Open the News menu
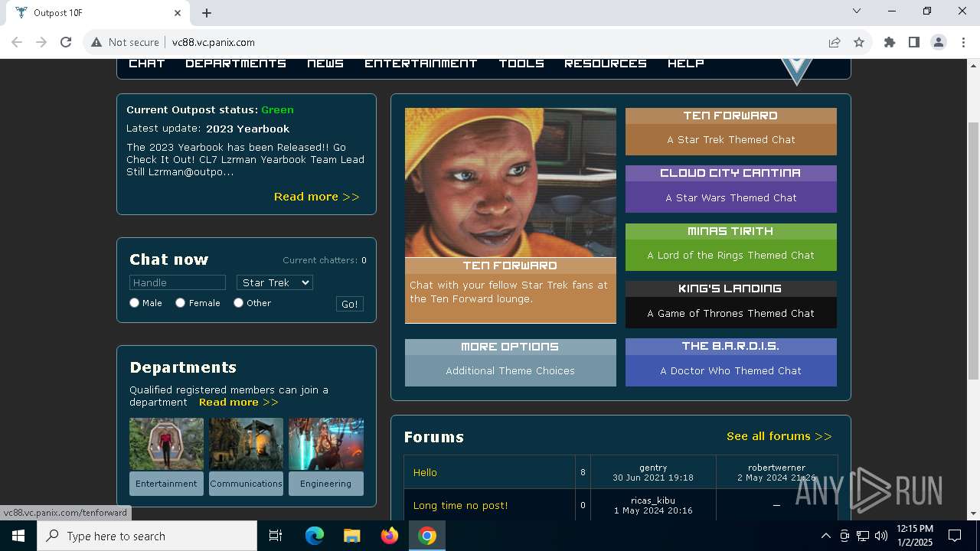 point(325,64)
